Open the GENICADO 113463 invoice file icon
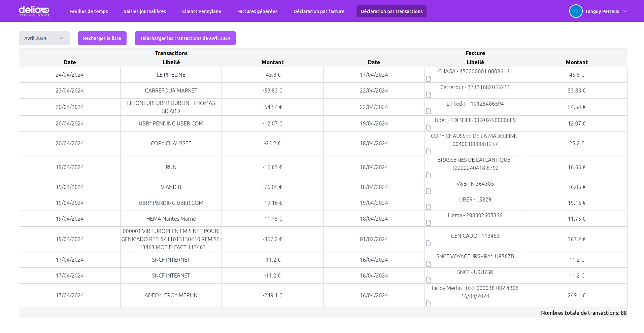 tap(429, 243)
